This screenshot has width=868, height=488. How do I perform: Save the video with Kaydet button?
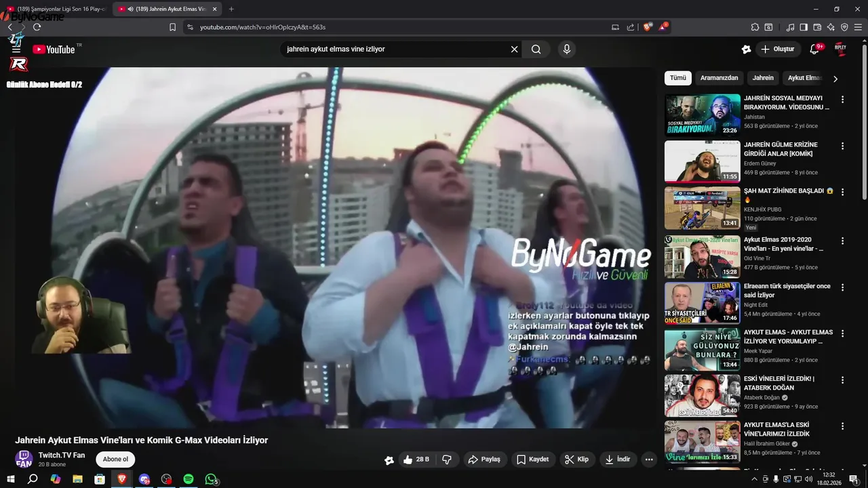[x=533, y=460]
